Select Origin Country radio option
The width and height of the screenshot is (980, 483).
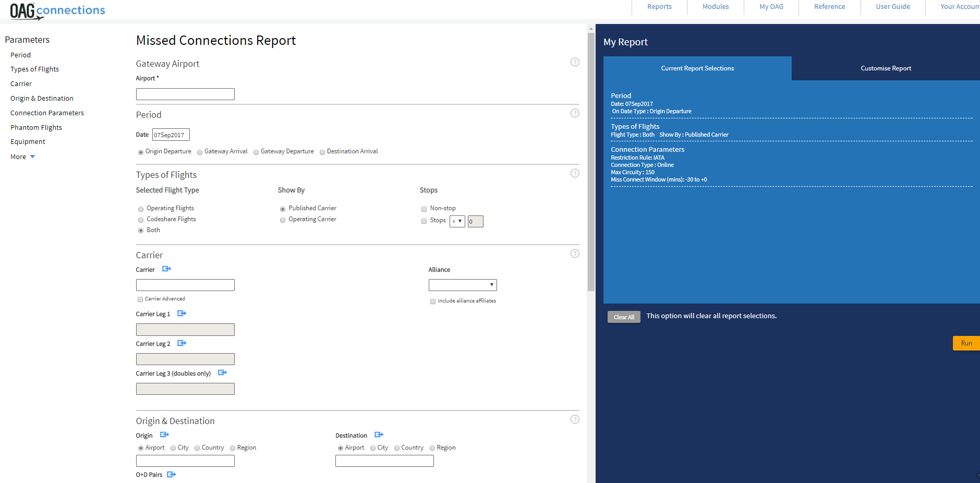click(197, 448)
